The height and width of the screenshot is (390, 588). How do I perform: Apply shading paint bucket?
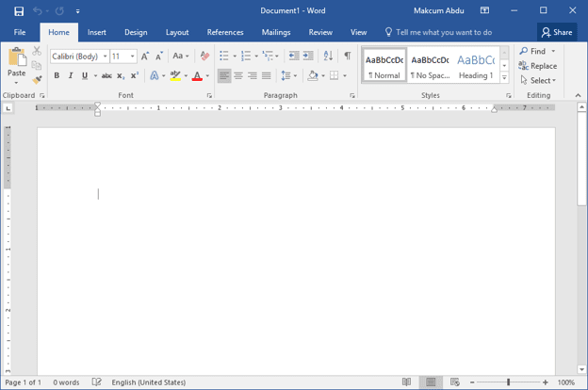coord(313,75)
